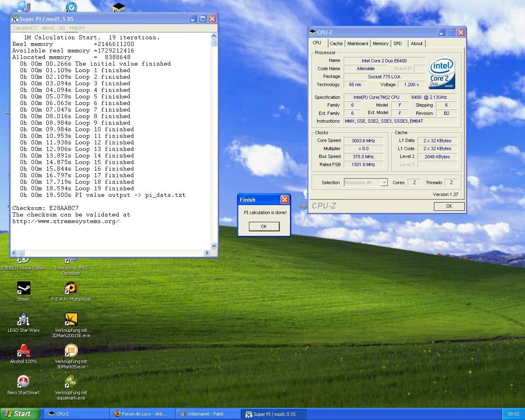
Task: Click the Multiplier value x 8.0
Action: (x=363, y=148)
